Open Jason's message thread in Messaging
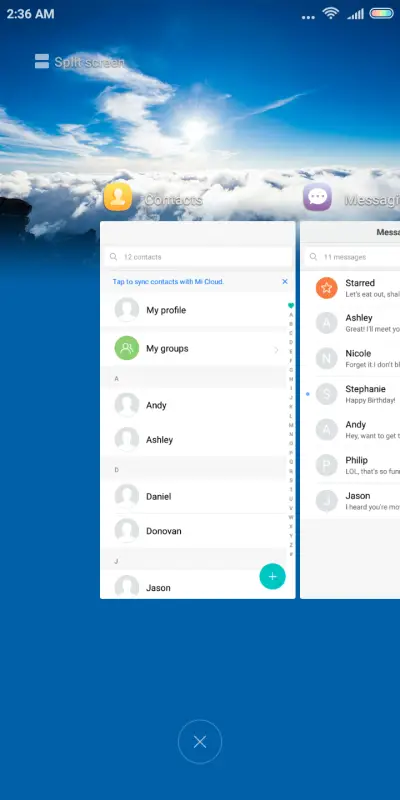The height and width of the screenshot is (800, 400). [x=350, y=501]
